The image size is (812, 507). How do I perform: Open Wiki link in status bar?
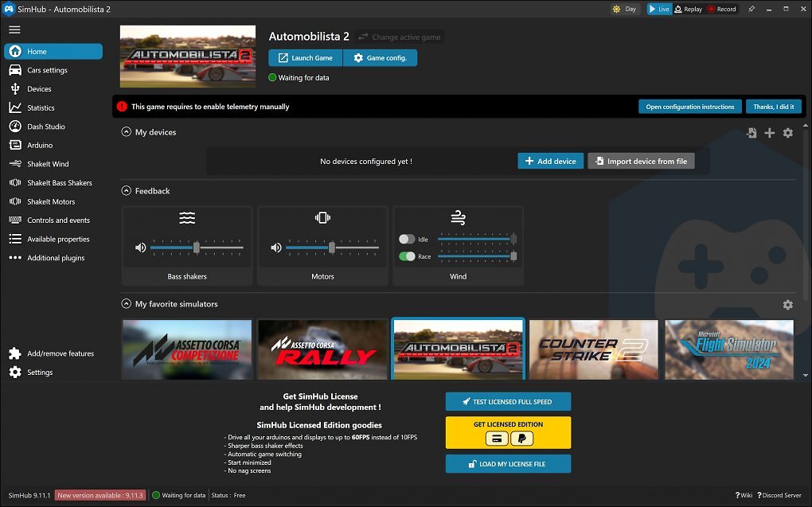coord(744,495)
